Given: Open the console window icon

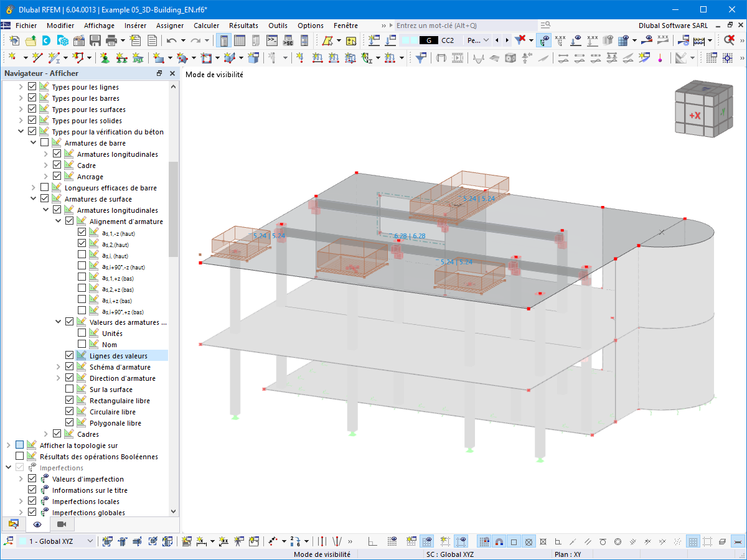Looking at the screenshot, I should click(x=272, y=40).
